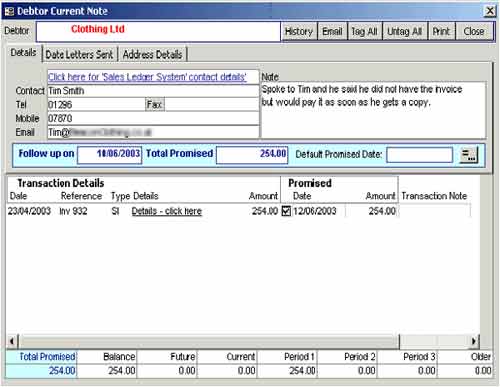Click the fax number field

tap(212, 105)
